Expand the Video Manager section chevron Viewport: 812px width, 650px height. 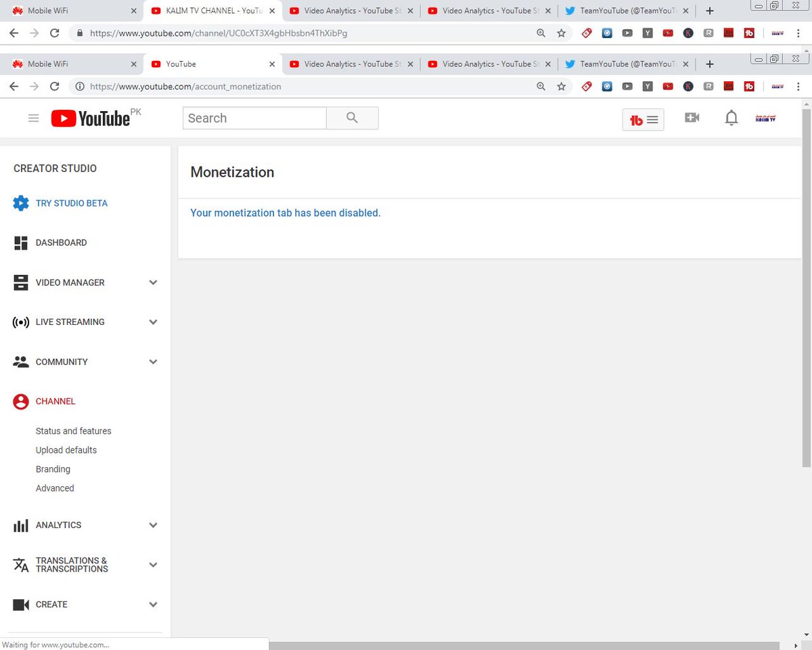(x=153, y=282)
